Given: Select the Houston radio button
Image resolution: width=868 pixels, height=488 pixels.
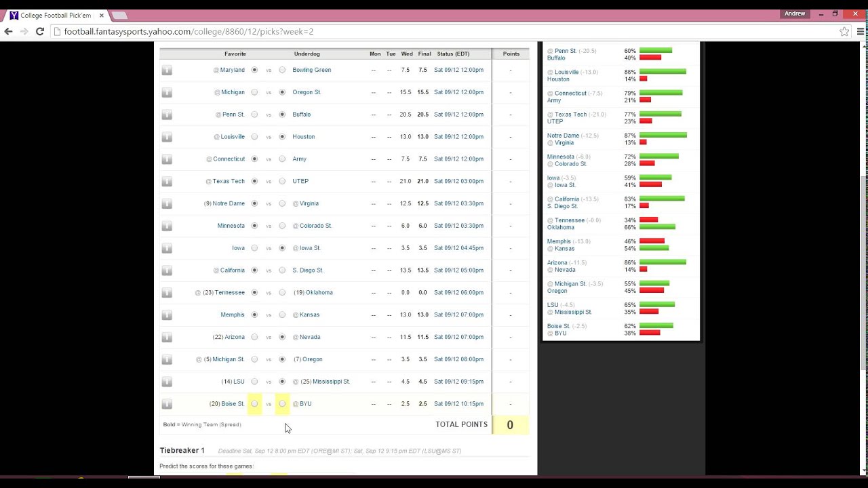Looking at the screenshot, I should pos(282,137).
